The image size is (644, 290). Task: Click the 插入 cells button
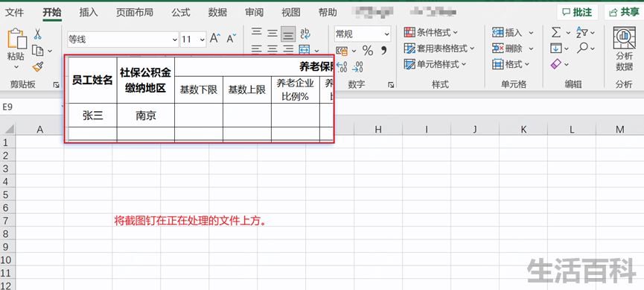pos(507,32)
